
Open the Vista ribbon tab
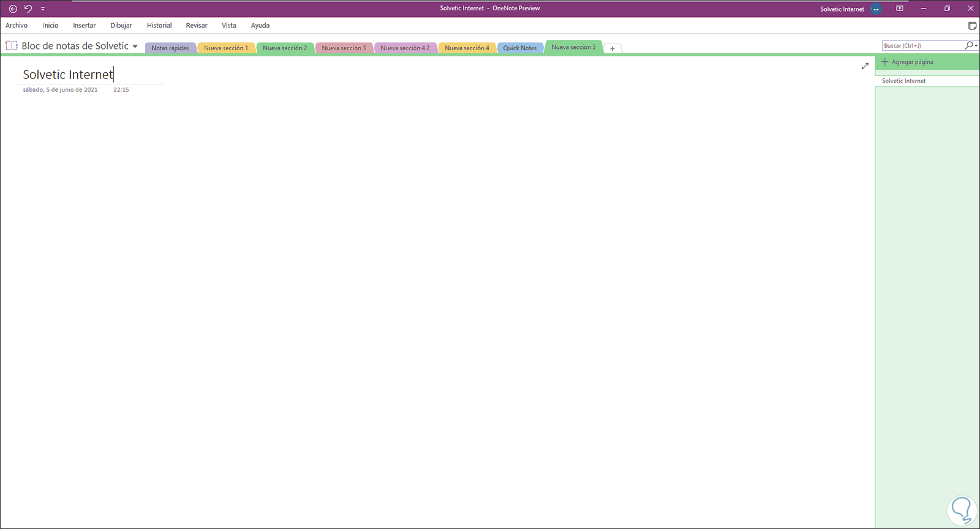(229, 26)
